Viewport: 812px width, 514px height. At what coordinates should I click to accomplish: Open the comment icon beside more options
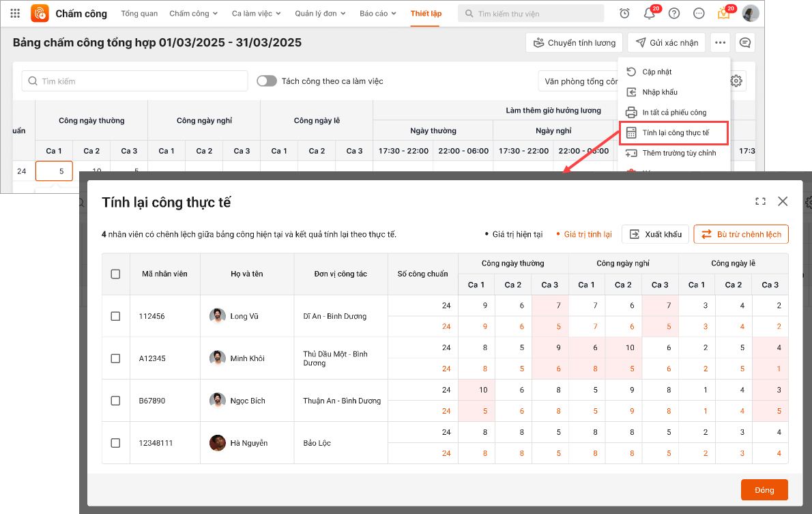(x=745, y=42)
